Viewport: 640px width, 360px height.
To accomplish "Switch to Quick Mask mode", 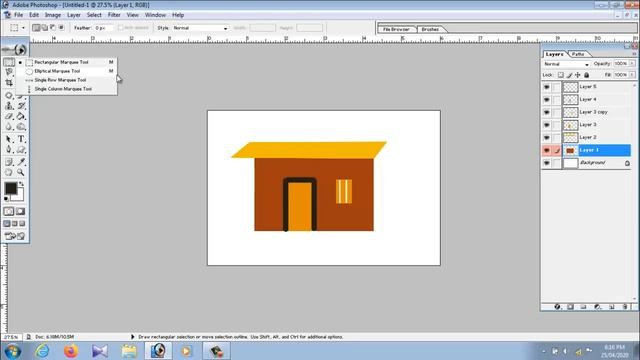I will [20, 211].
